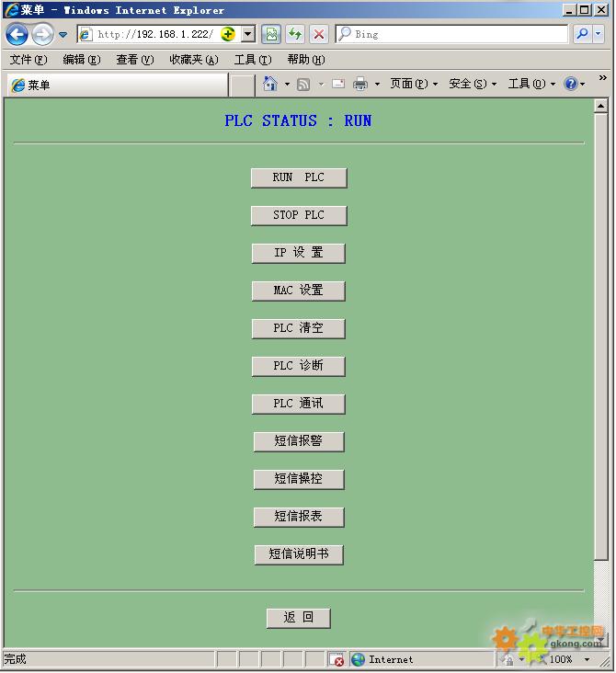Click the RUN PLC button
The width and height of the screenshot is (616, 673).
coord(299,177)
